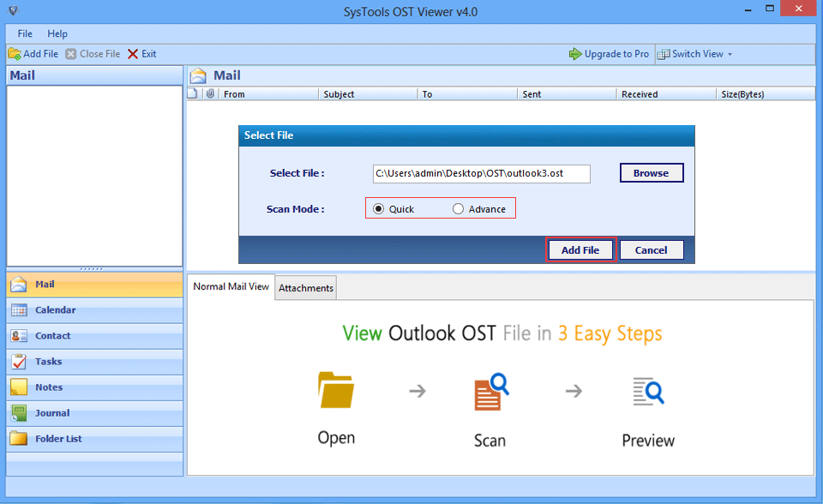Click the Folder List label

click(58, 438)
